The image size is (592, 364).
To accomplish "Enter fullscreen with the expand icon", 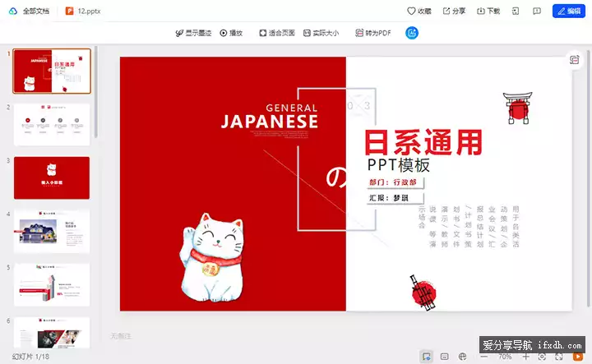I will point(559,357).
